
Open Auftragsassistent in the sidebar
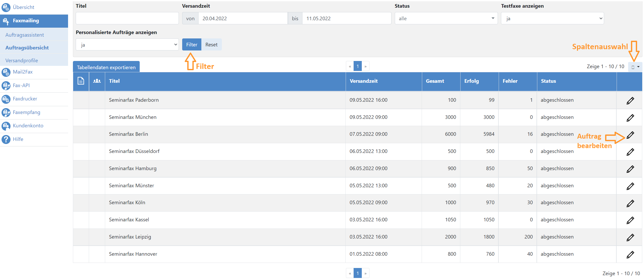(x=25, y=35)
